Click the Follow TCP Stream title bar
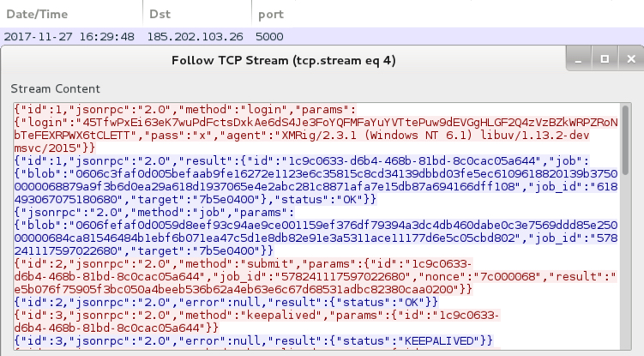This screenshot has height=356, width=644. [x=283, y=60]
